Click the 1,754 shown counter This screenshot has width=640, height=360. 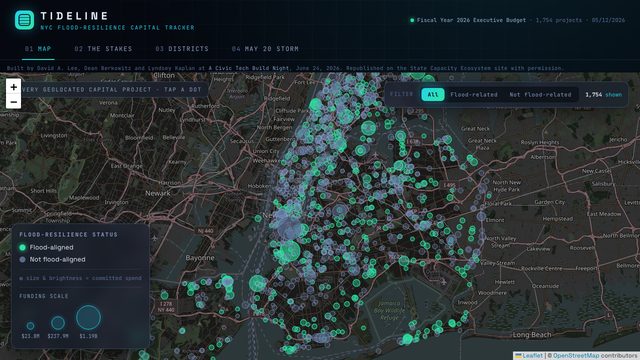point(603,94)
